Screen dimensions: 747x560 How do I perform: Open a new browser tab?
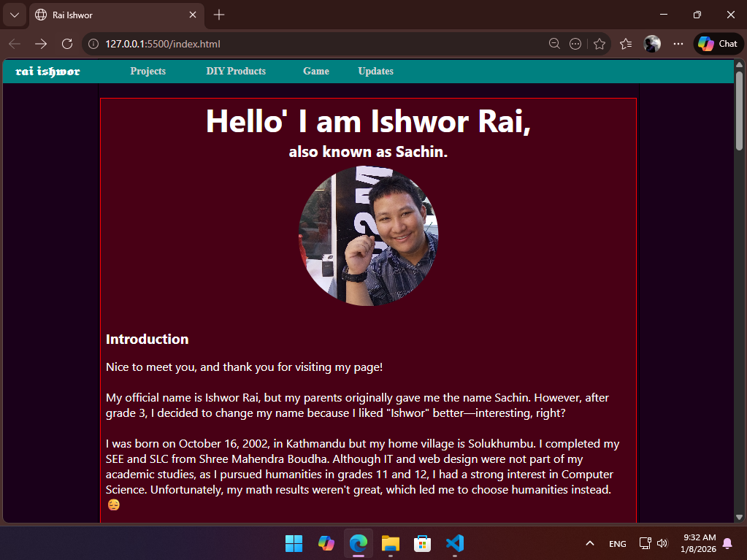tap(219, 15)
